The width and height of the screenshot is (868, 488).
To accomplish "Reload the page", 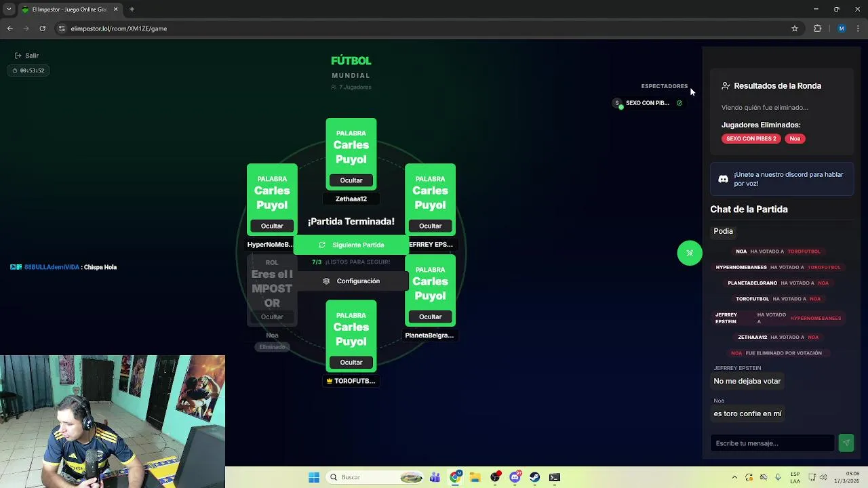I will [x=42, y=28].
